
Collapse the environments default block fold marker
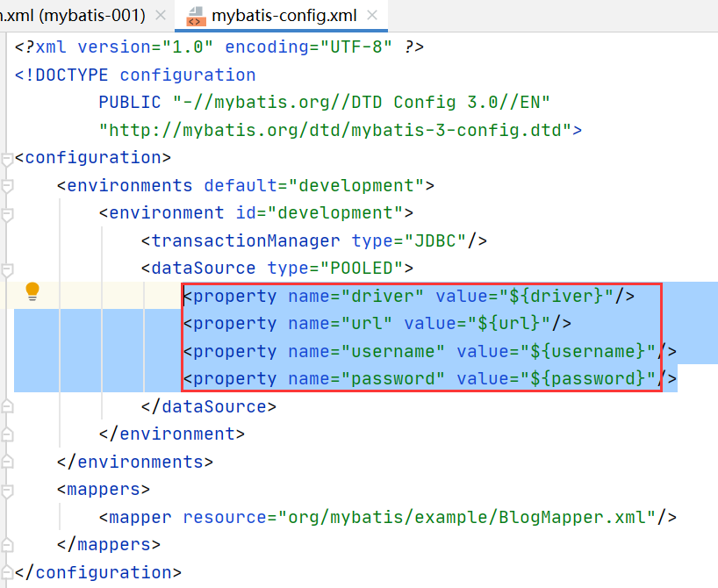click(x=7, y=186)
